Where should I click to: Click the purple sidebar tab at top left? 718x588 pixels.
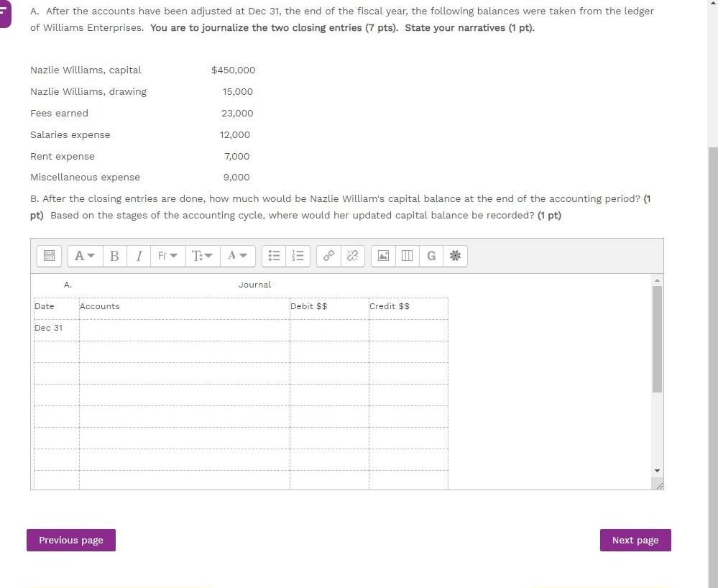tap(4, 12)
